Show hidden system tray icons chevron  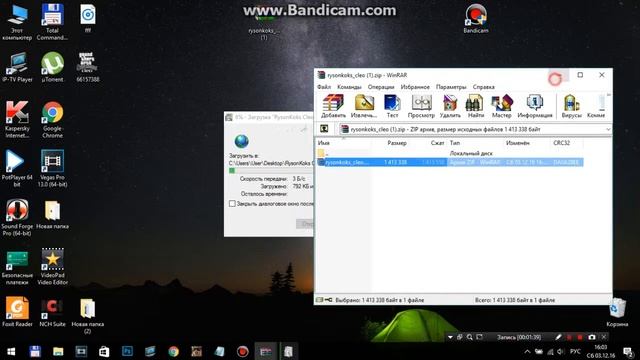click(x=527, y=351)
